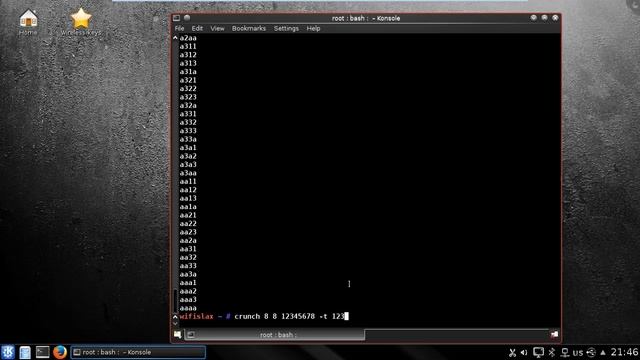Open the KDE application launcher
Screen dimensions: 640x360
[8, 352]
